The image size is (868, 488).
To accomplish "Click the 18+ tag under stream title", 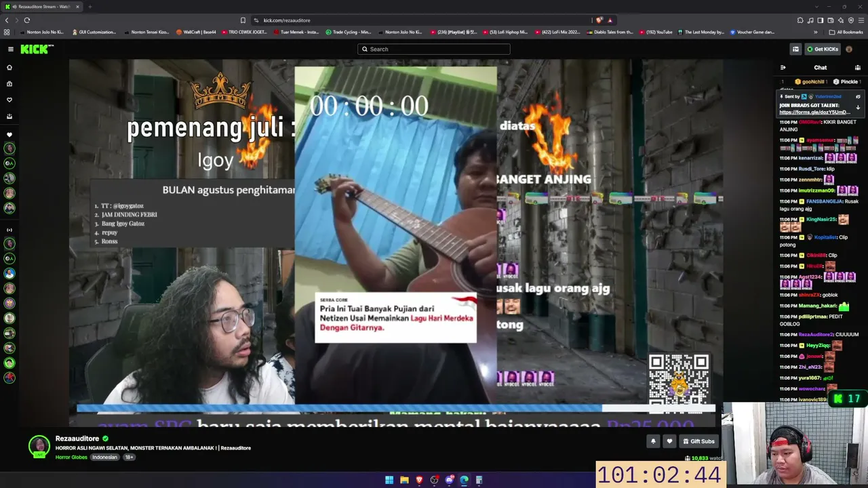I will (129, 457).
